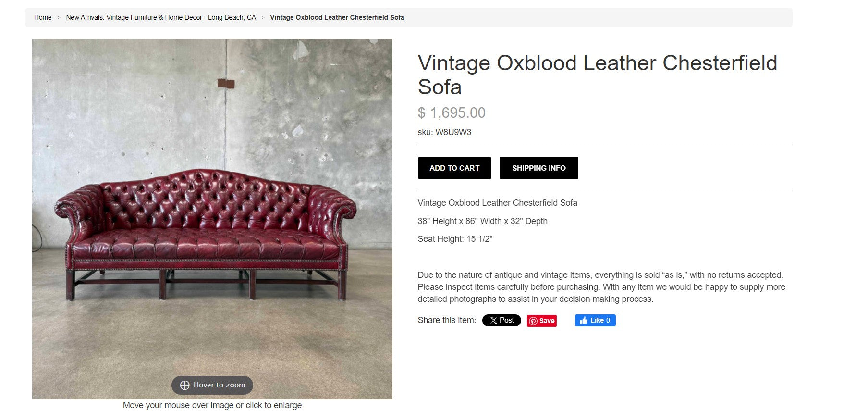Click the sku W8U9W3 text
The width and height of the screenshot is (868, 411).
444,132
